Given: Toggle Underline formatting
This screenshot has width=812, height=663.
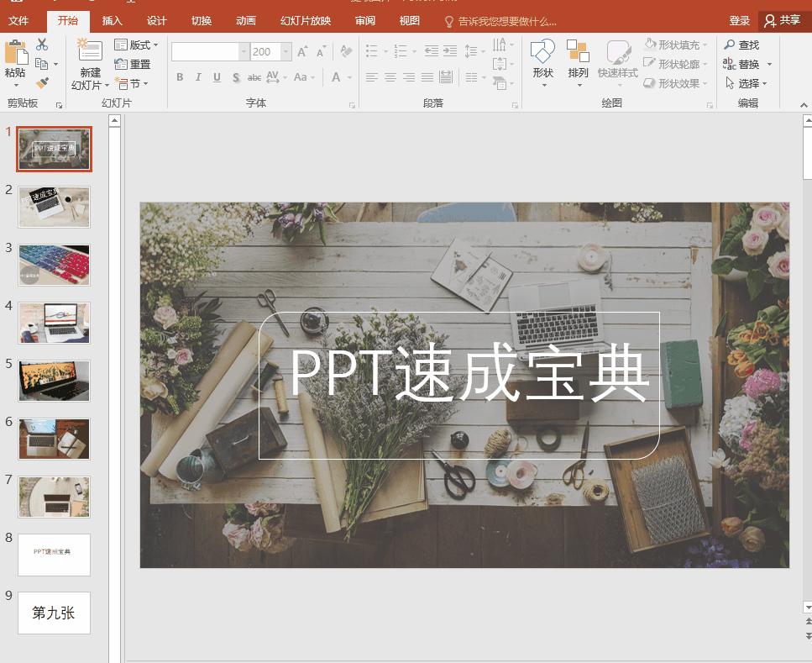Looking at the screenshot, I should [x=217, y=77].
